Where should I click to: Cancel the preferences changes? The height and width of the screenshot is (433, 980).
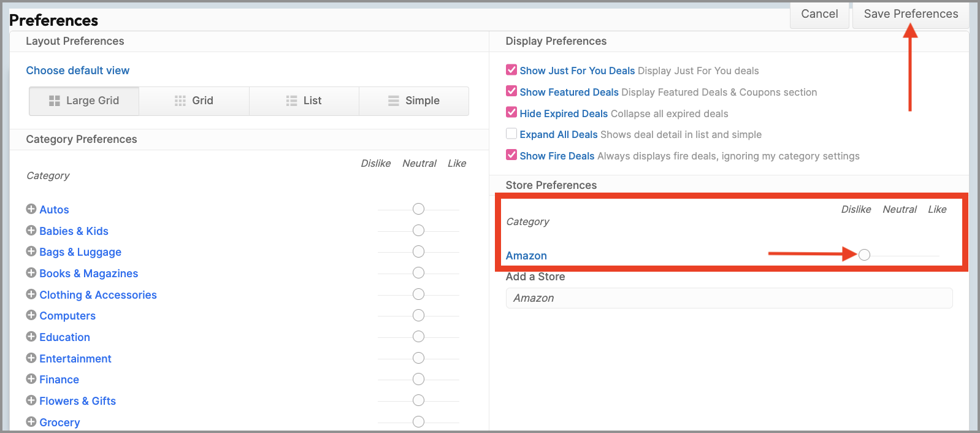(x=819, y=14)
